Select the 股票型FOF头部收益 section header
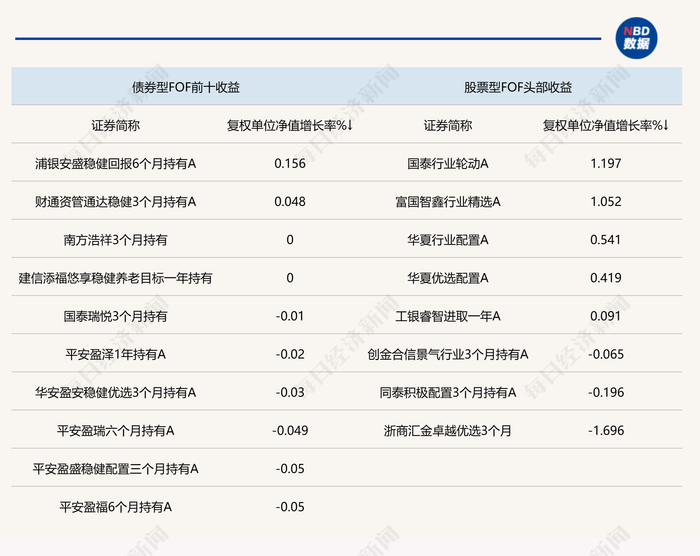The image size is (700, 556). pos(518,87)
